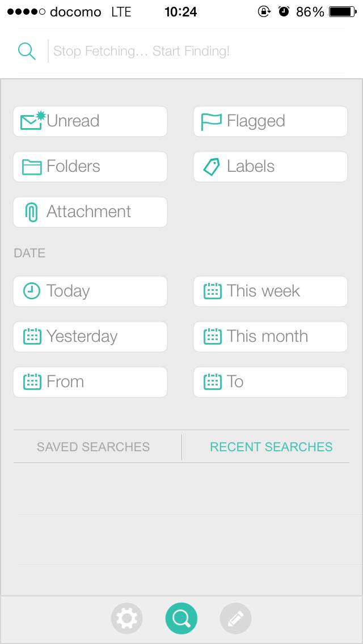The image size is (363, 644).
Task: Open the From date picker
Action: [x=91, y=382]
